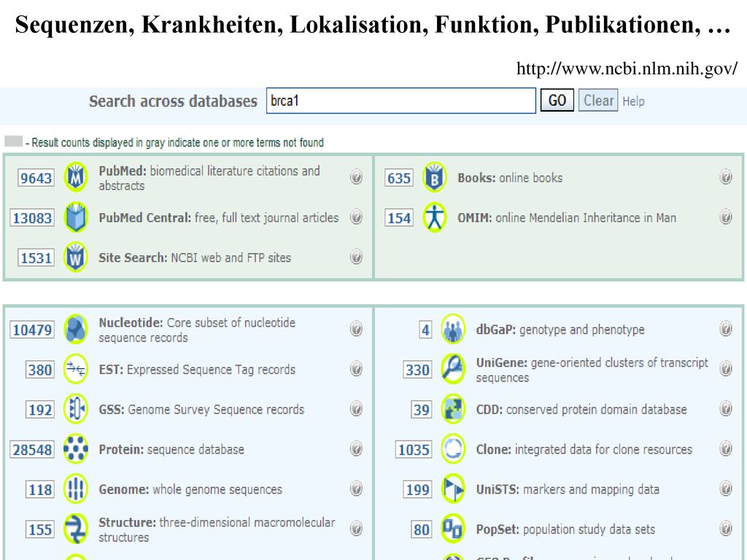Click help icon for Books row
This screenshot has height=560, width=747.
[x=726, y=176]
